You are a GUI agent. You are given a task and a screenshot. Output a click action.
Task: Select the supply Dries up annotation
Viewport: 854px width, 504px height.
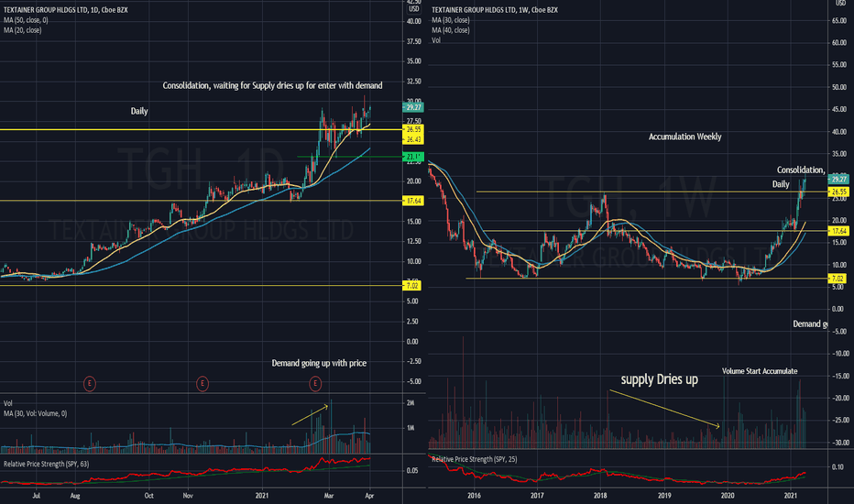(x=660, y=379)
